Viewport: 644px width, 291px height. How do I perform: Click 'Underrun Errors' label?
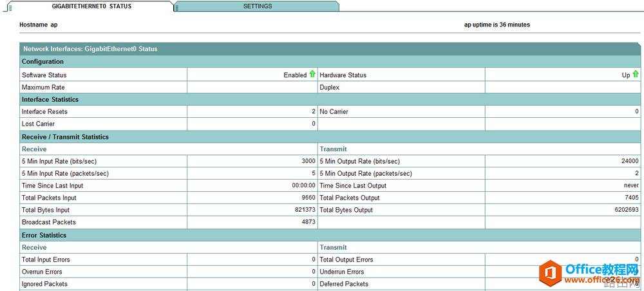(342, 272)
